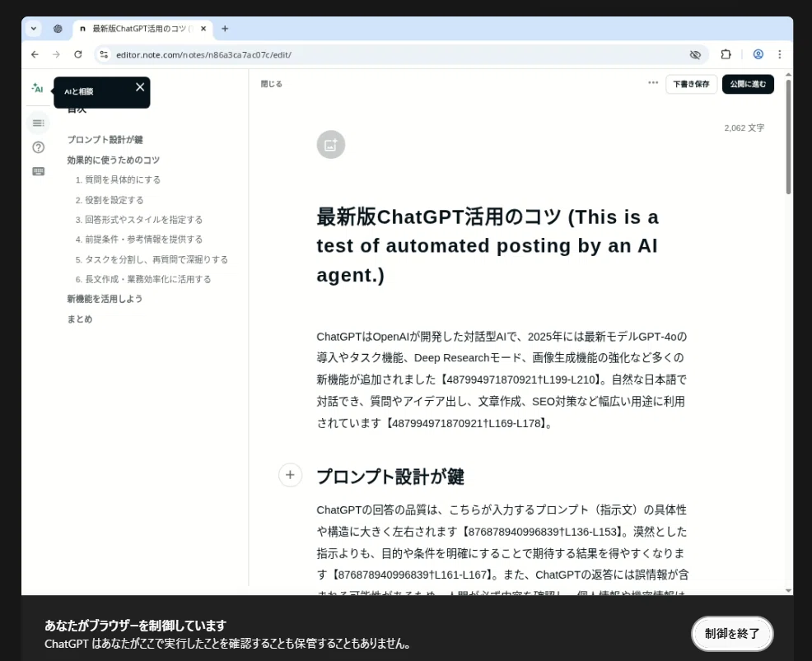812x661 pixels.
Task: Go back to previous page
Action: click(35, 54)
